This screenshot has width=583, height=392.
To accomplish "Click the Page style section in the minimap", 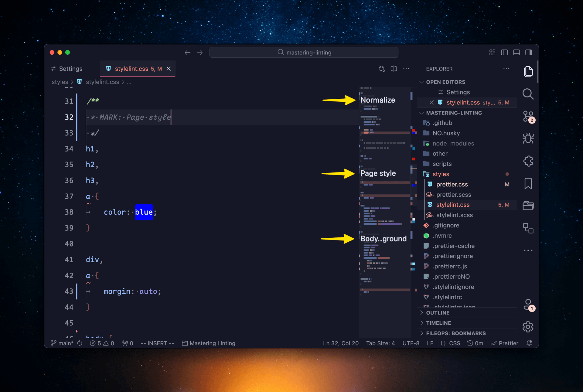I will tap(378, 173).
